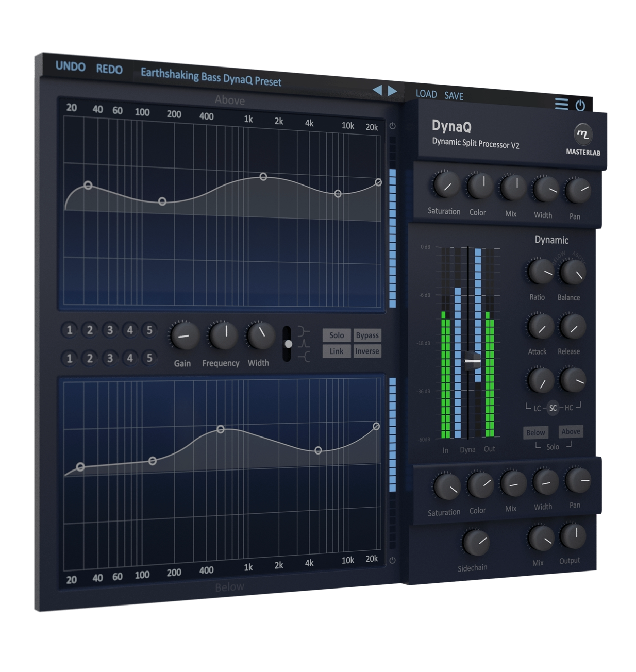This screenshot has width=636, height=672.
Task: Select the top shelf filter shape icon
Action: [304, 331]
